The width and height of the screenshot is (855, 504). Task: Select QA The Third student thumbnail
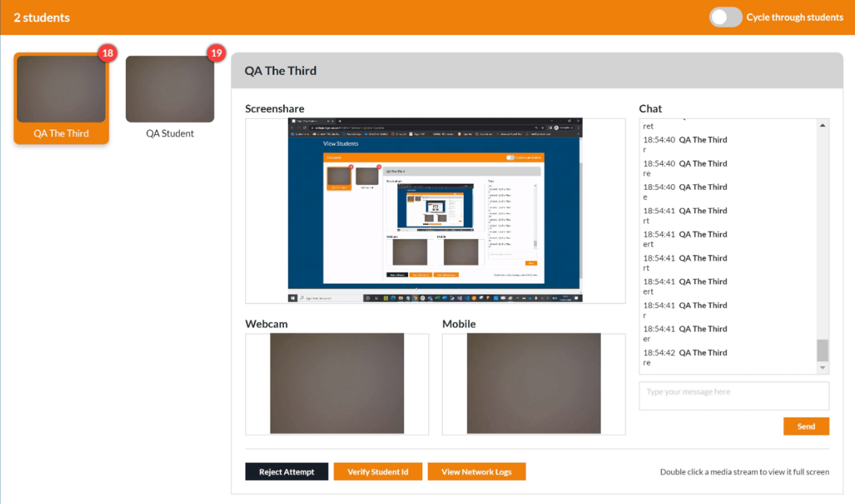(61, 89)
